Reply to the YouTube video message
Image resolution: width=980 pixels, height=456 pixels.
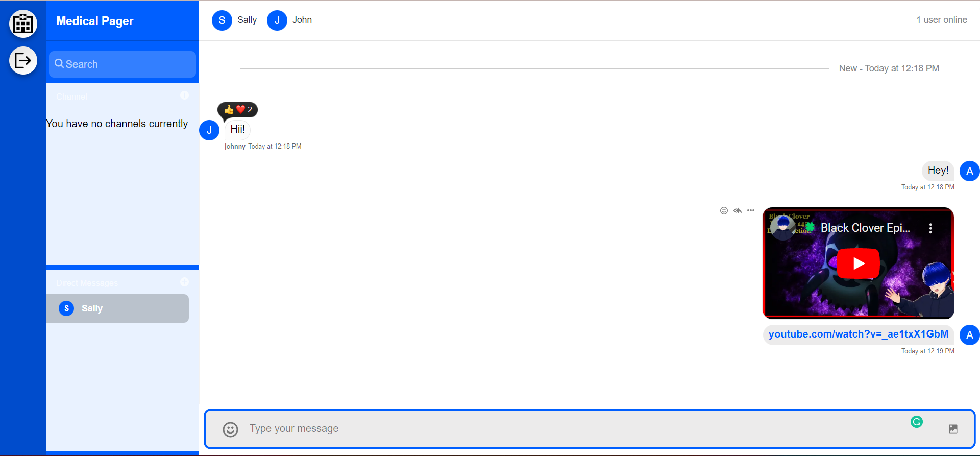click(x=738, y=210)
